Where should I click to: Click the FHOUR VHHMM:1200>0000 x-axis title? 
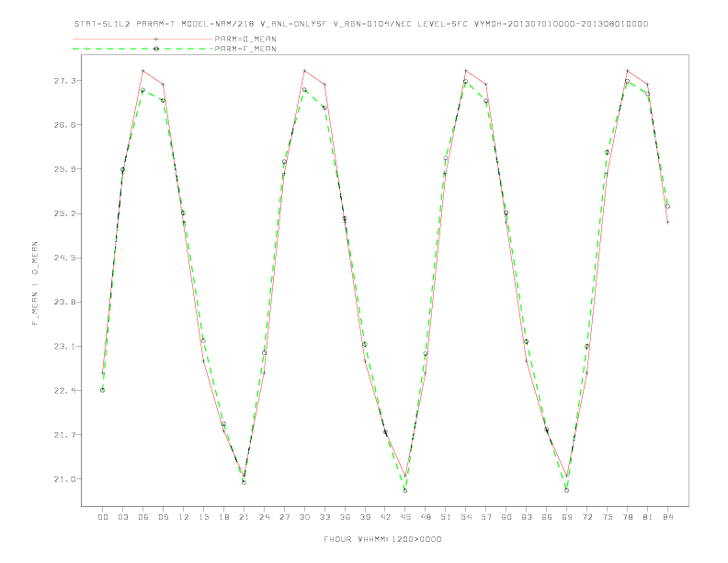pos(382,539)
